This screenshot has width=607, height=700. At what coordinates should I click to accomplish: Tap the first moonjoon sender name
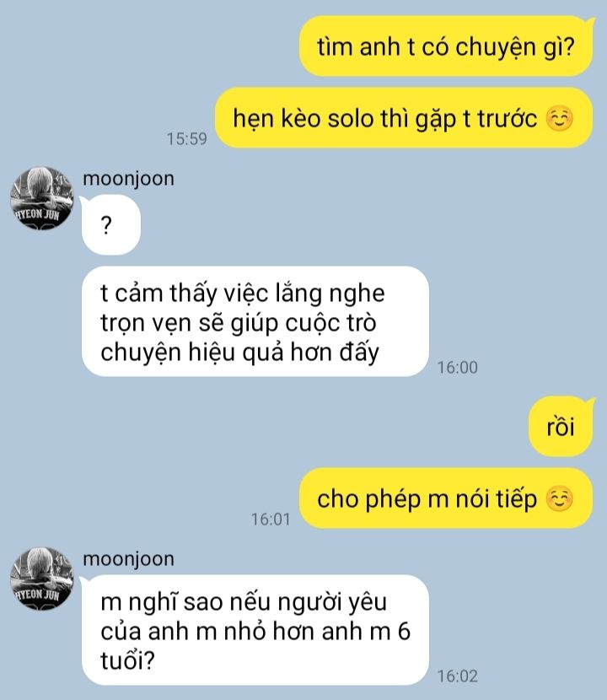[128, 179]
